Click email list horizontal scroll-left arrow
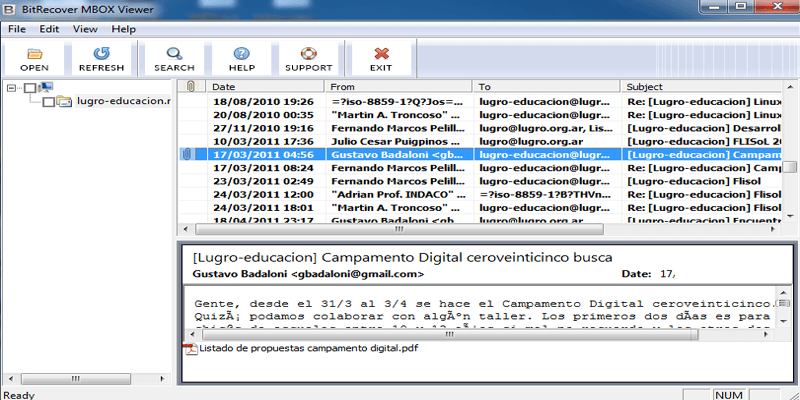The height and width of the screenshot is (400, 800). [185, 229]
